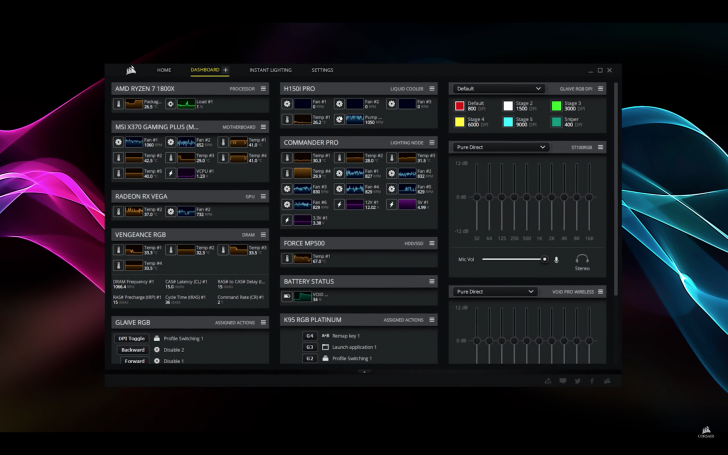Screen dimensions: 728x455
Task: Select the G4 Remap key action
Action: click(310, 336)
